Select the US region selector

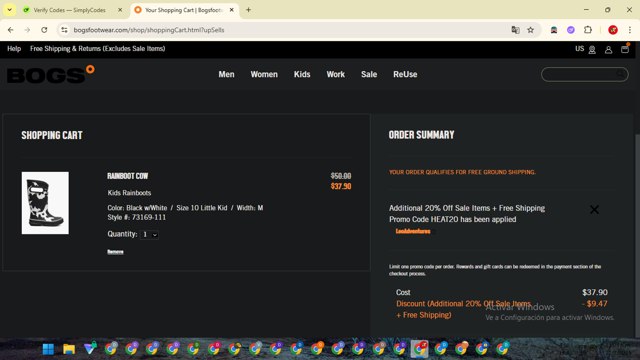[585, 49]
